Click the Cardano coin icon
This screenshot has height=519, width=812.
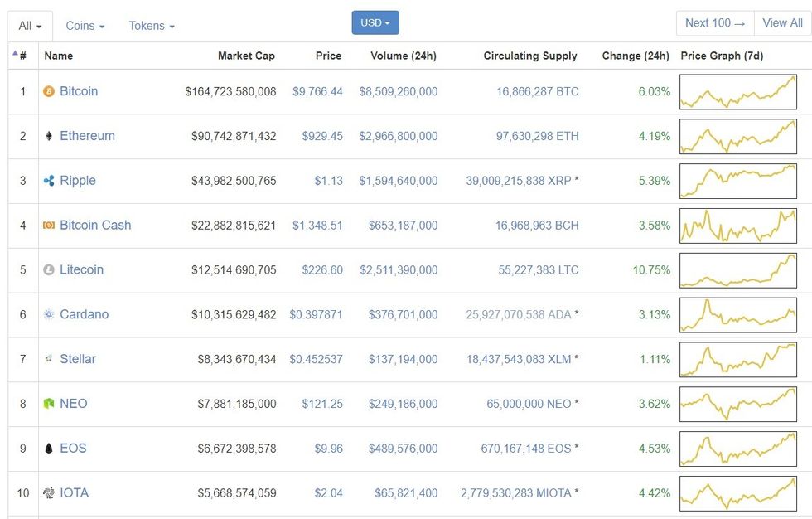click(50, 314)
